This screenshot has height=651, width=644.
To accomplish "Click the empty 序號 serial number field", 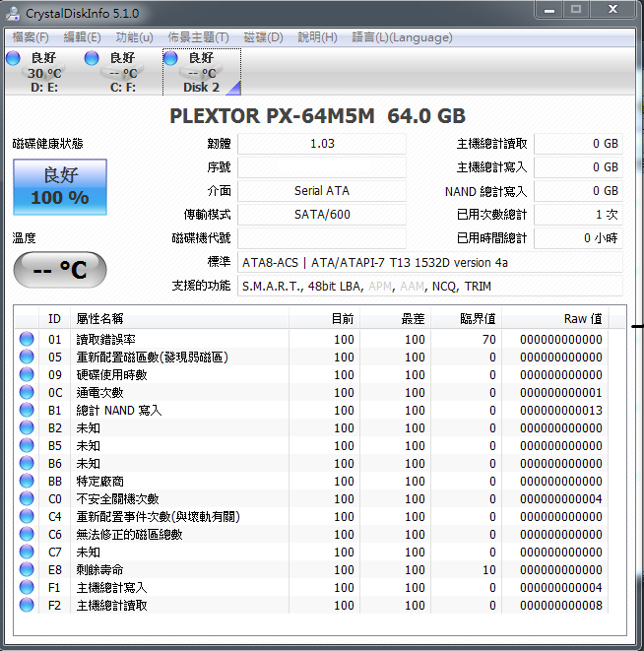I will 322,167.
